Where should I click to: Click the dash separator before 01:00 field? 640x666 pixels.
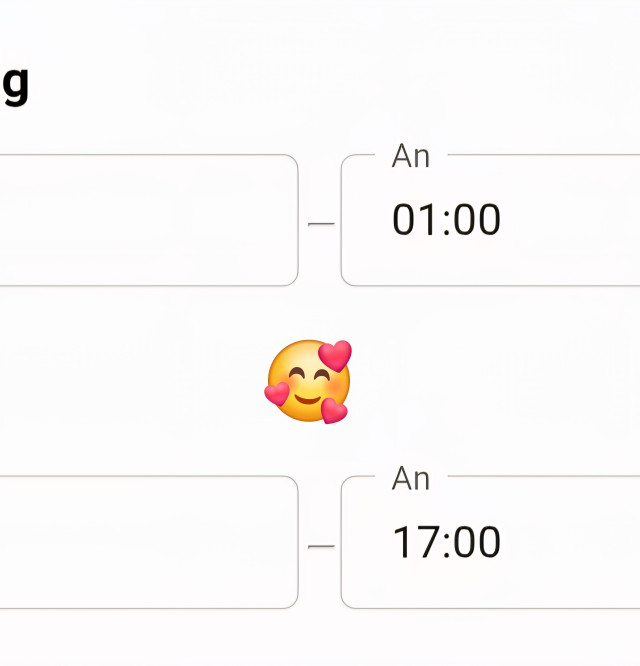pos(320,224)
